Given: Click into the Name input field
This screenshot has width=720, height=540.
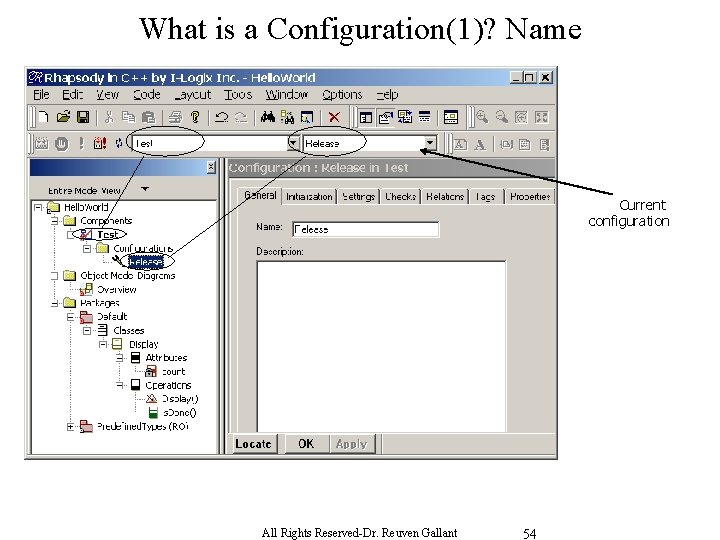Looking at the screenshot, I should tap(366, 229).
